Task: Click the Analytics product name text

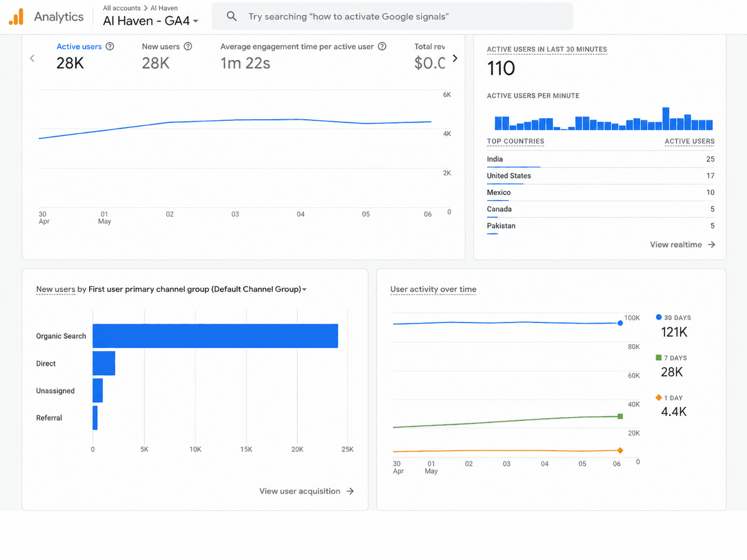Action: coord(59,17)
